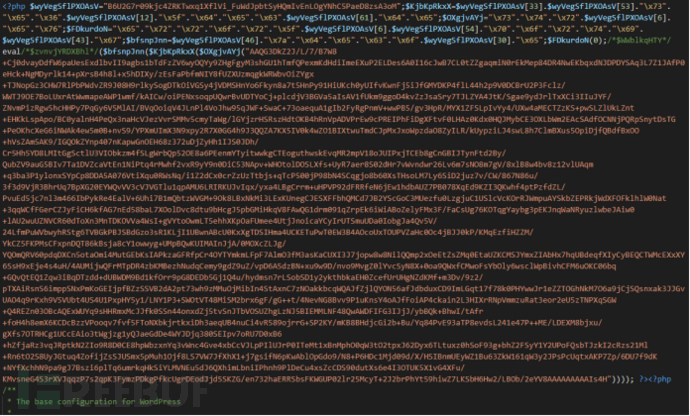
Task: Click the line starting with +foH4h8emX6KCDcBzzVPooqv
Action: [x=302, y=323]
